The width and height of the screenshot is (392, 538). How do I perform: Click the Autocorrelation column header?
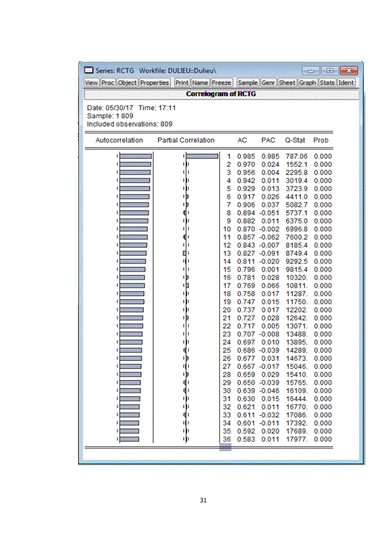[119, 140]
